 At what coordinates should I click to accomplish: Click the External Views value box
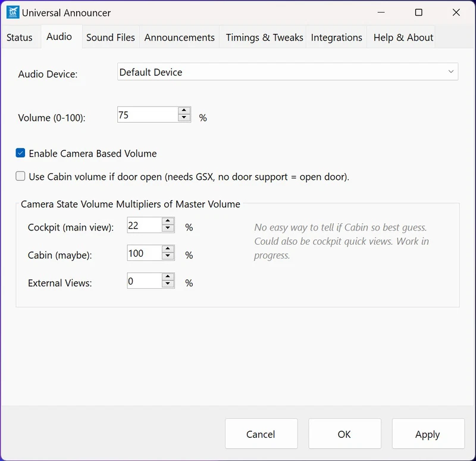coord(143,281)
